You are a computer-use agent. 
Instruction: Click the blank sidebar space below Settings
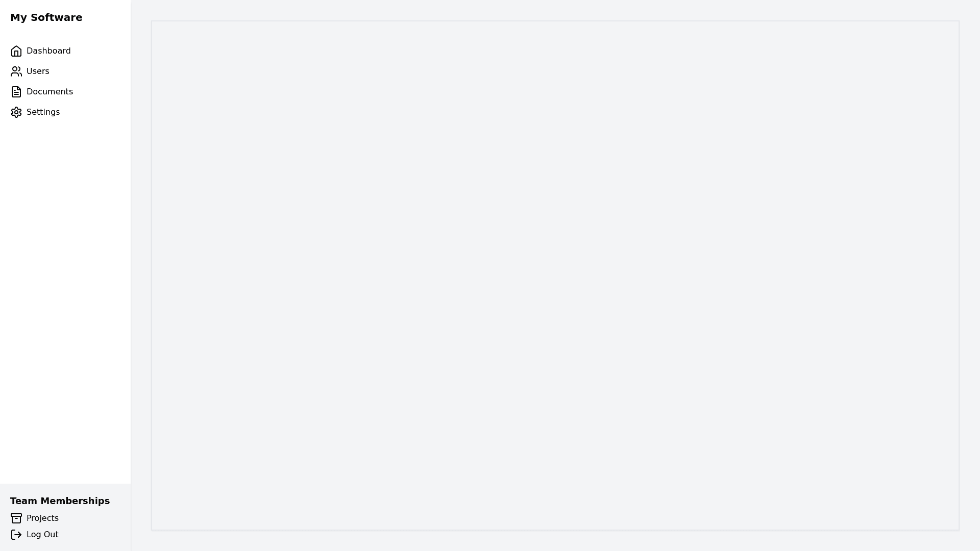click(65, 296)
